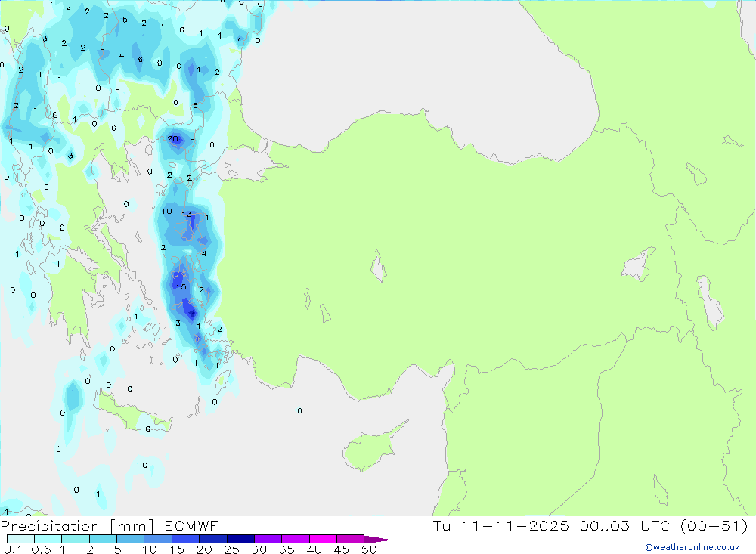Click the map precipitation value "20"
The width and height of the screenshot is (756, 554).
click(x=172, y=139)
